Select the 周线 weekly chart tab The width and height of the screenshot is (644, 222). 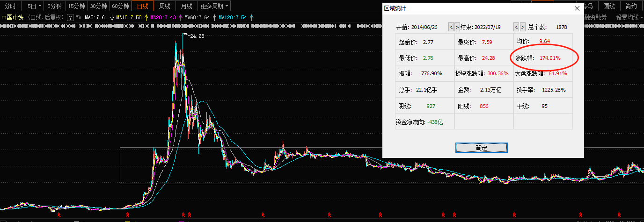point(165,6)
